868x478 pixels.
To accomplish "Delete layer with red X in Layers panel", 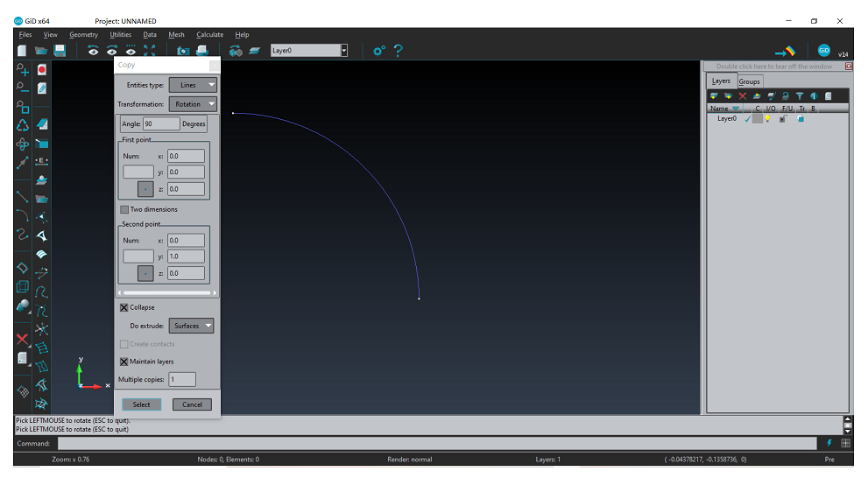I will point(743,96).
